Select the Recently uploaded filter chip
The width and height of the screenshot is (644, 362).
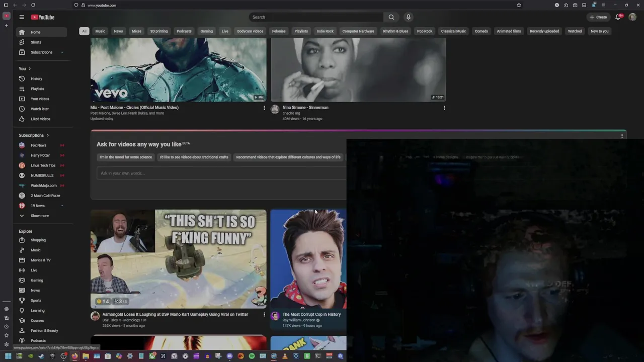pos(544,31)
